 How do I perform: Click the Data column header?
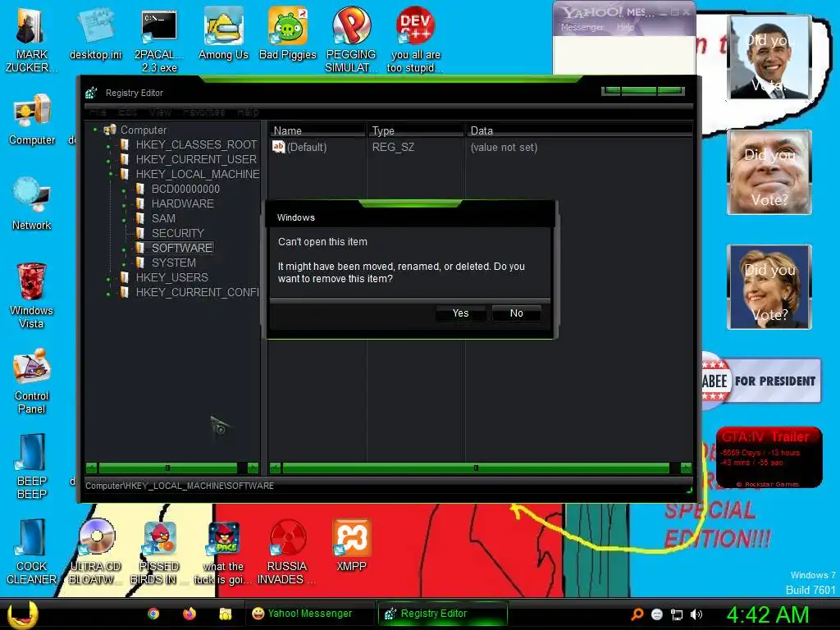tap(579, 130)
